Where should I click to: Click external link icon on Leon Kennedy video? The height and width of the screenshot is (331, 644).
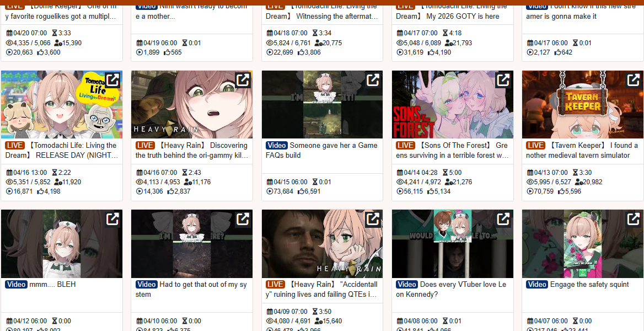503,219
